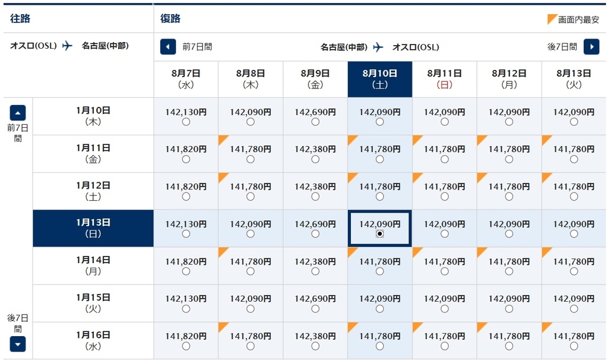The image size is (608, 364).
Task: Select Jan 16 outbound with Aug 12 return
Action: point(509,346)
